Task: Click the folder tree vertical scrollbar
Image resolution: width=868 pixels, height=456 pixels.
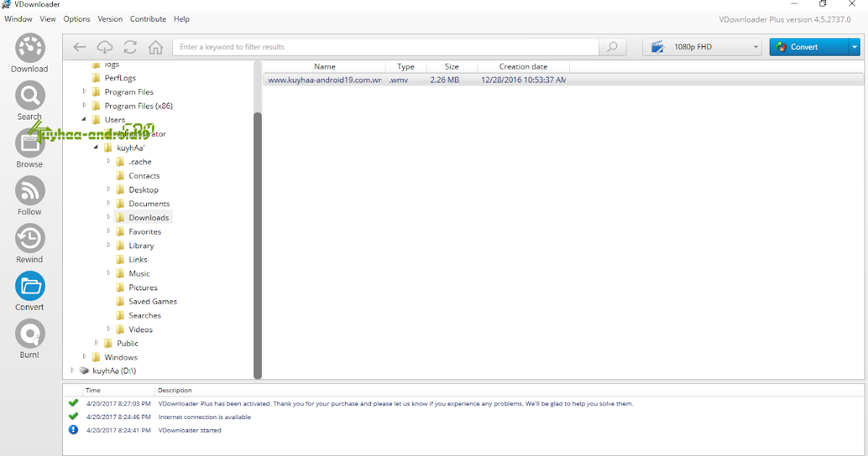Action: pos(258,246)
